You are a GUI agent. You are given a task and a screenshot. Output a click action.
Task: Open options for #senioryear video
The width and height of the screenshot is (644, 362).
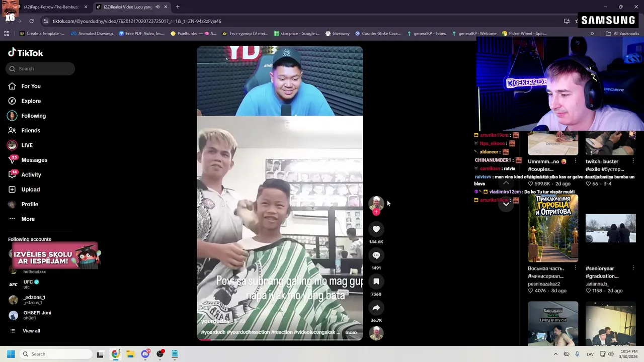click(x=633, y=268)
